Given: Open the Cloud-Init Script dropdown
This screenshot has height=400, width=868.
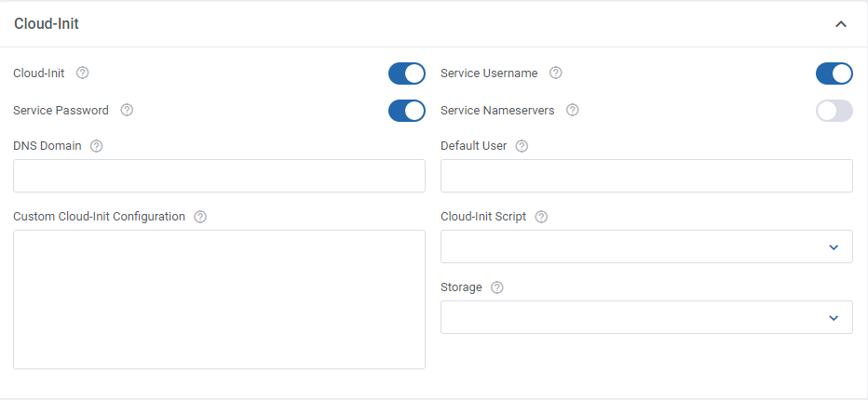Looking at the screenshot, I should pos(646,247).
